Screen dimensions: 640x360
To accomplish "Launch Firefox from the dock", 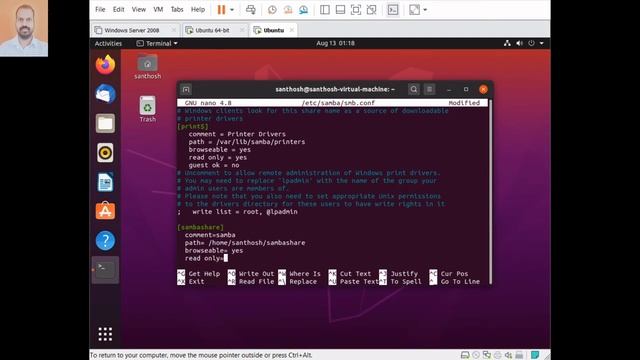I will pos(105,64).
